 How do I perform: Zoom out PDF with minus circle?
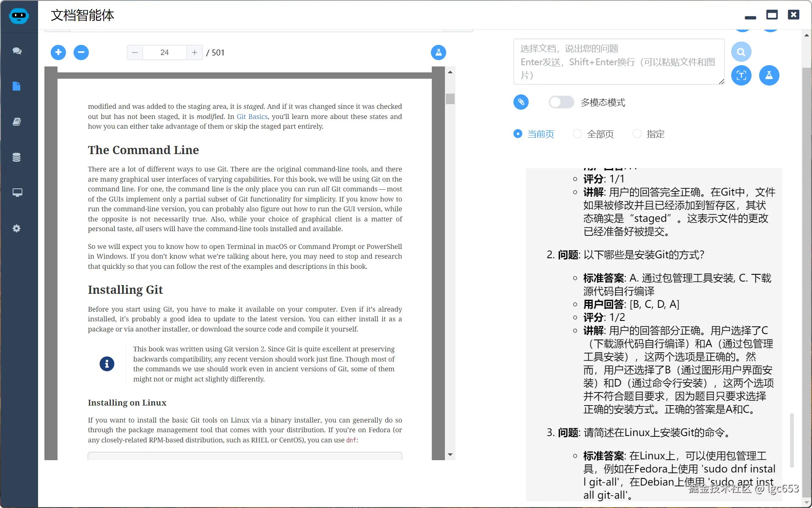click(x=81, y=52)
